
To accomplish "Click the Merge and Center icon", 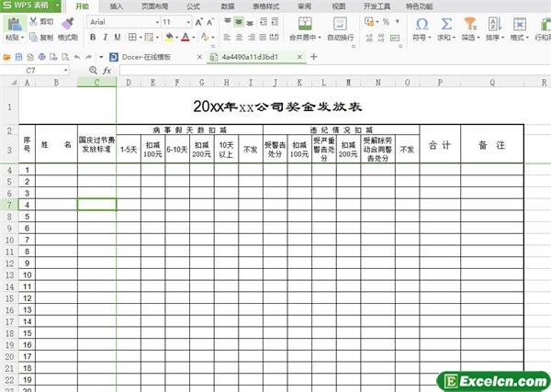I will pos(305,24).
